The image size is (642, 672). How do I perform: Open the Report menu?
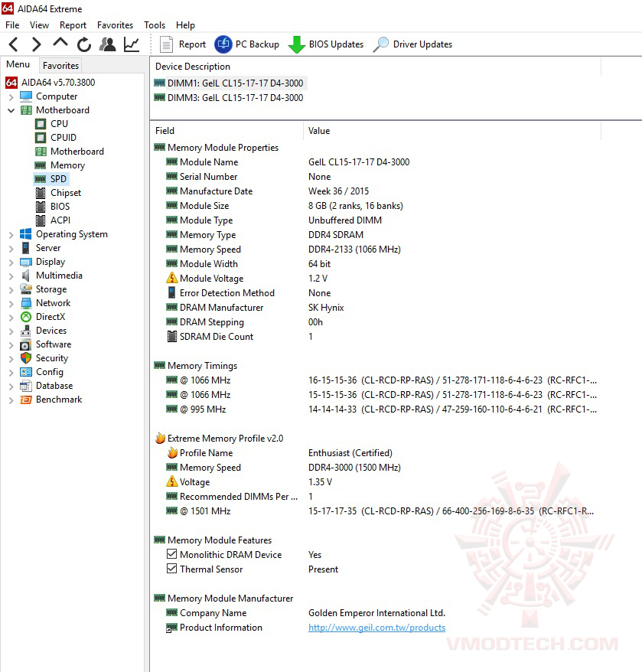73,24
